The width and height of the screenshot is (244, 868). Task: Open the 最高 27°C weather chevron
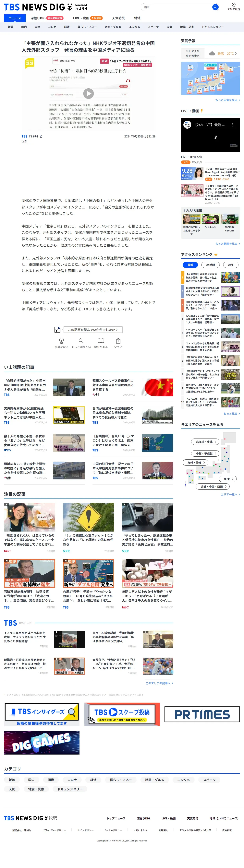[x=236, y=53]
